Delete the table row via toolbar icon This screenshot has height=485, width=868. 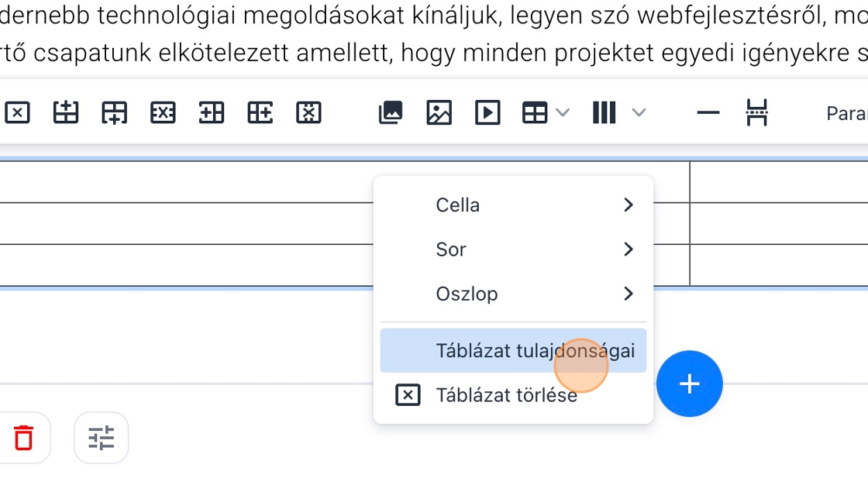163,113
